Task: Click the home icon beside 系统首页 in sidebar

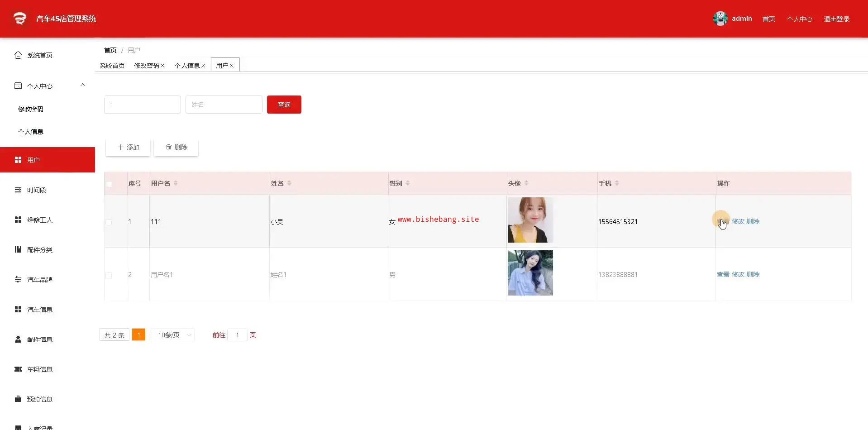Action: 18,55
